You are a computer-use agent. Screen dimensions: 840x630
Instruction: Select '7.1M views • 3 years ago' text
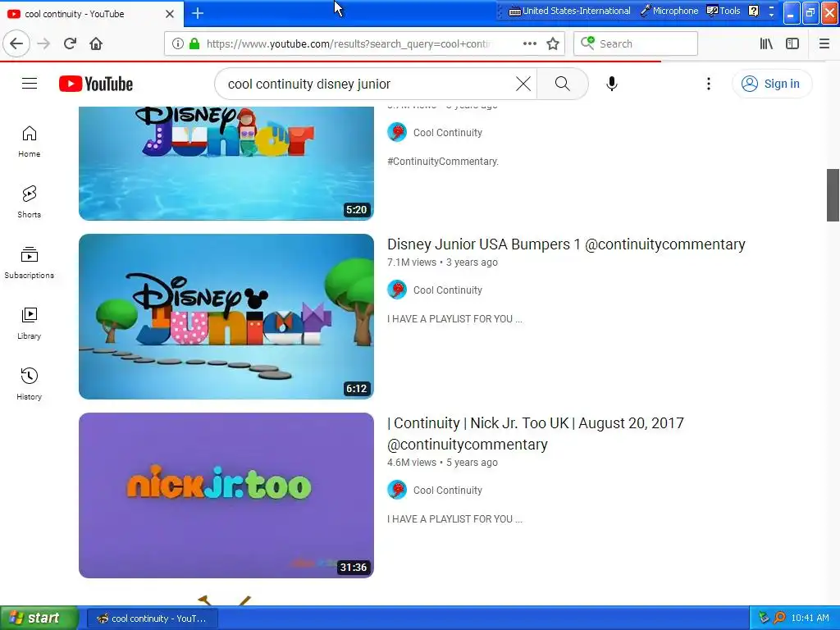(x=442, y=262)
